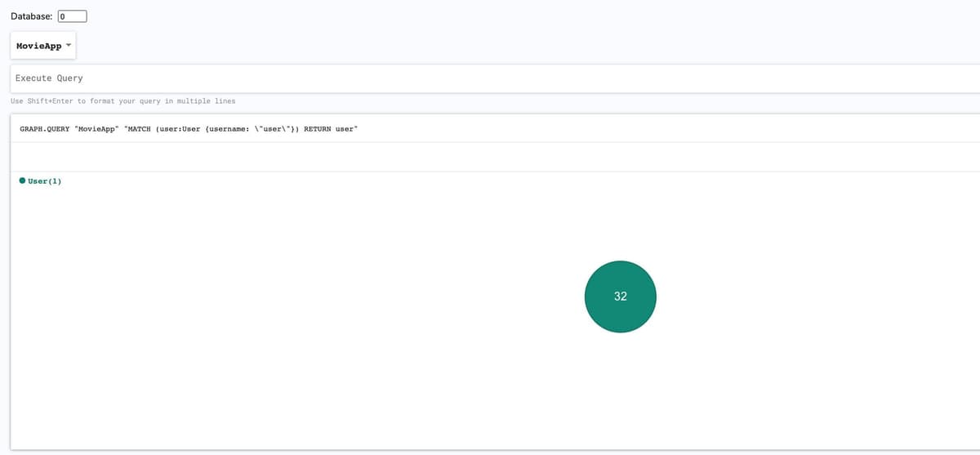Click the Shift+Enter hint text
This screenshot has width=980, height=455.
tap(122, 101)
